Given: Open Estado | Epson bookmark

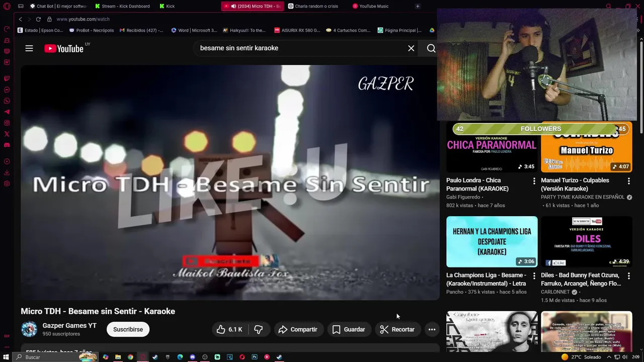Looking at the screenshot, I should (40, 30).
